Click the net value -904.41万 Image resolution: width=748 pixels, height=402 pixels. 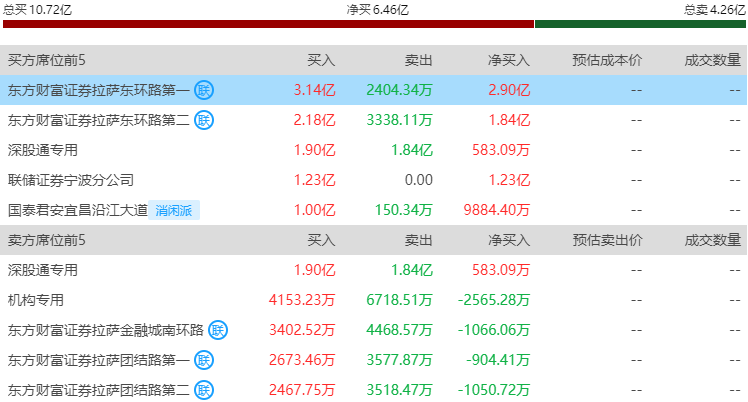coord(498,360)
